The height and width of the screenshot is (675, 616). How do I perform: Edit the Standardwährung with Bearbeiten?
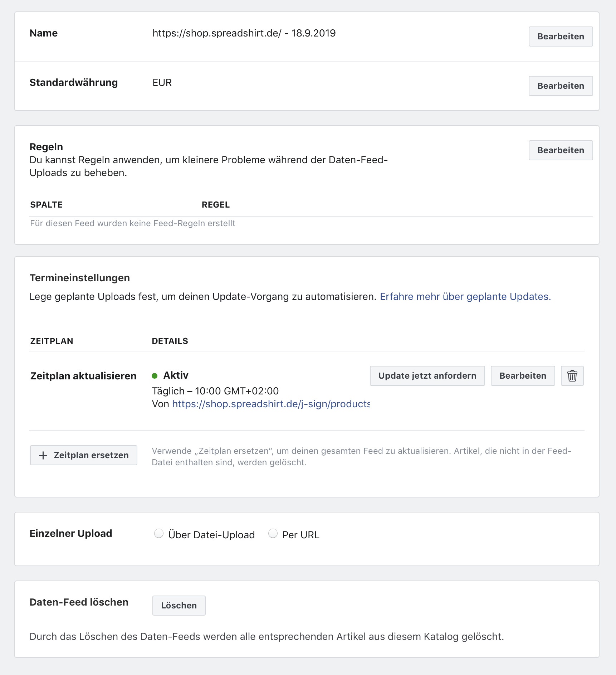coord(561,86)
